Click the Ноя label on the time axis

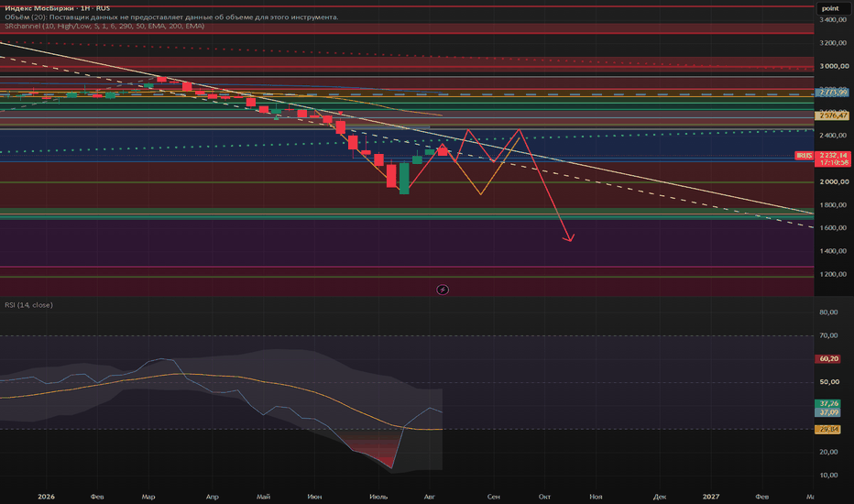point(596,497)
